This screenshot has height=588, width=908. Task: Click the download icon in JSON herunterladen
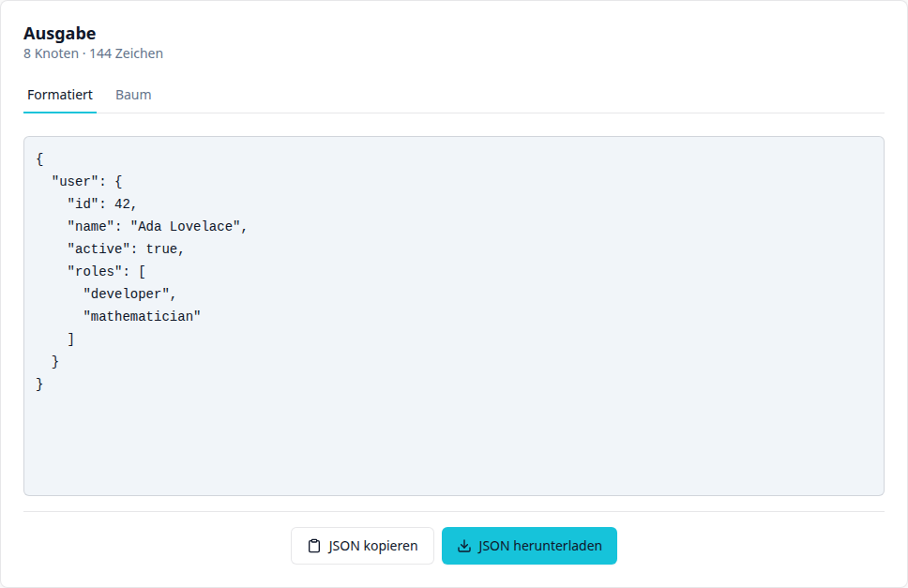click(x=464, y=546)
